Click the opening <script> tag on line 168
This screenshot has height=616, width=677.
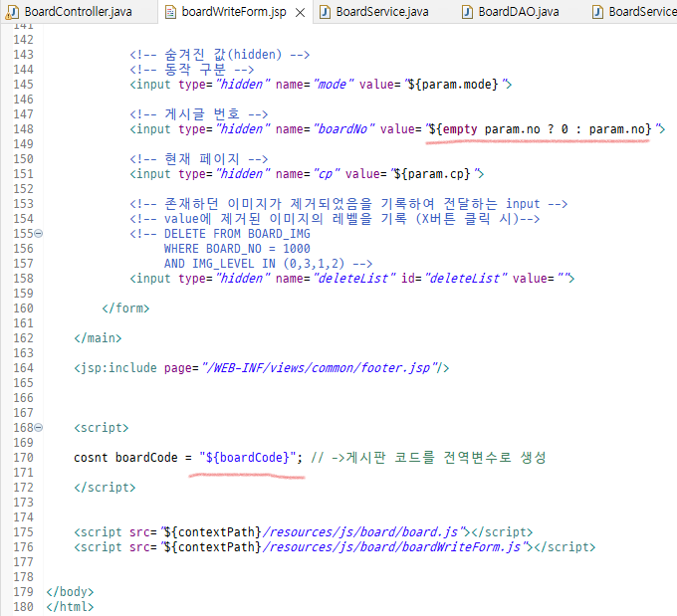pyautogui.click(x=102, y=427)
